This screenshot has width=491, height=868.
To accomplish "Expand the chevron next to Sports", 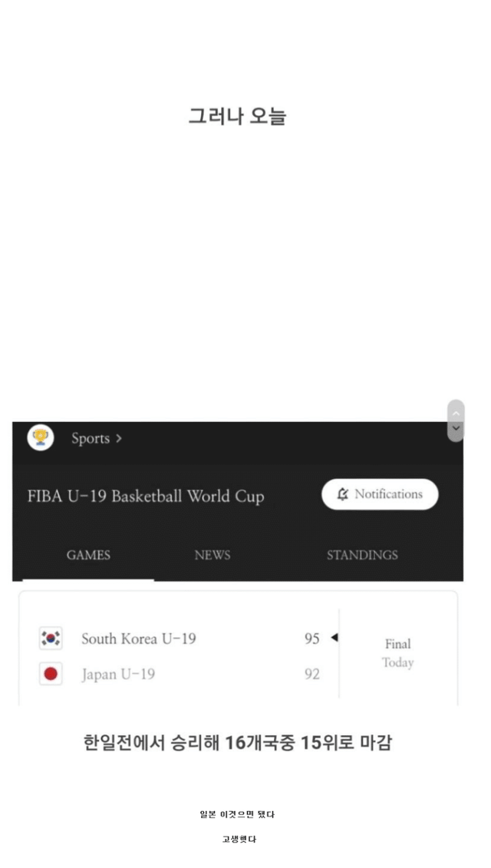I will tap(119, 439).
